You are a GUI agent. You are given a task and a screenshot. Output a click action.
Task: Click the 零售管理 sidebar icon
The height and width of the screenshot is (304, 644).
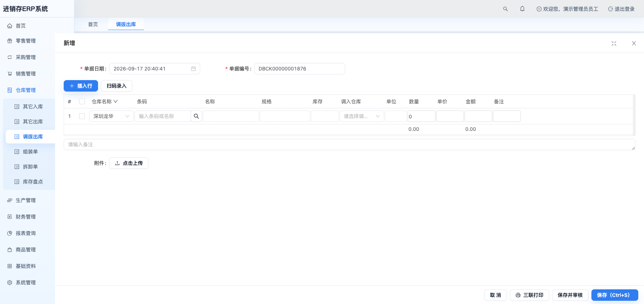(10, 41)
